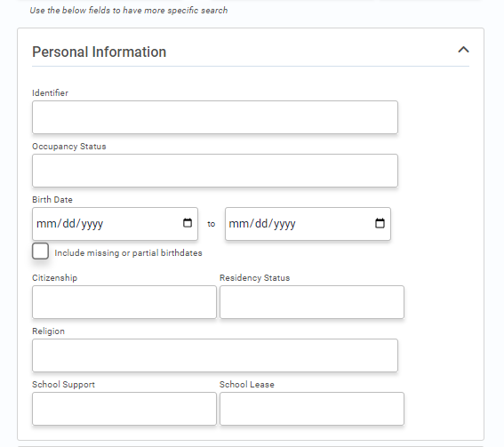Enable Include missing or partial birthdates checkbox
The height and width of the screenshot is (447, 504).
[x=41, y=251]
